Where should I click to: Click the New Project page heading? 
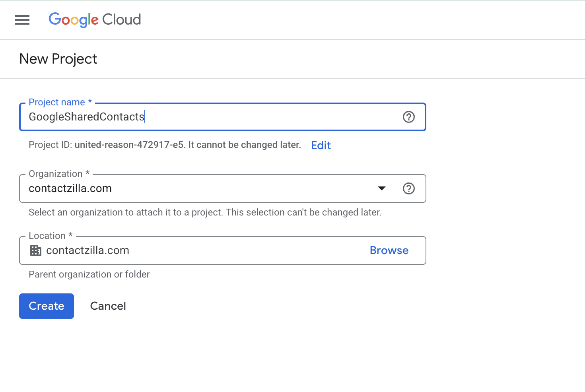58,59
